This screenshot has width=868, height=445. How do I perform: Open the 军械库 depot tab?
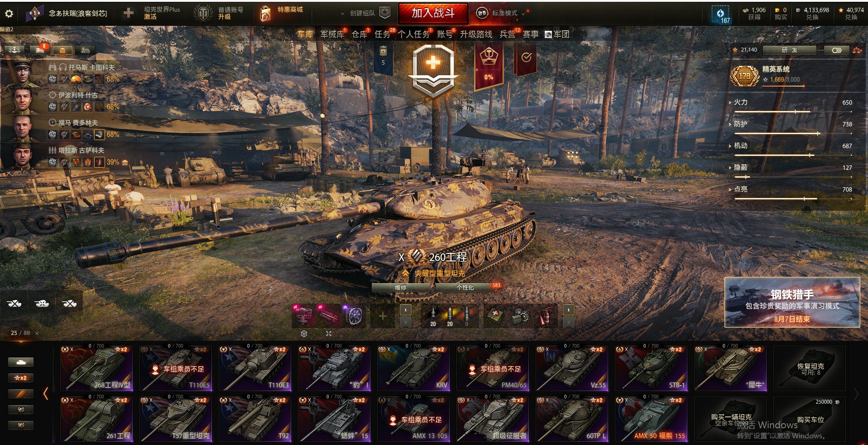tap(332, 34)
